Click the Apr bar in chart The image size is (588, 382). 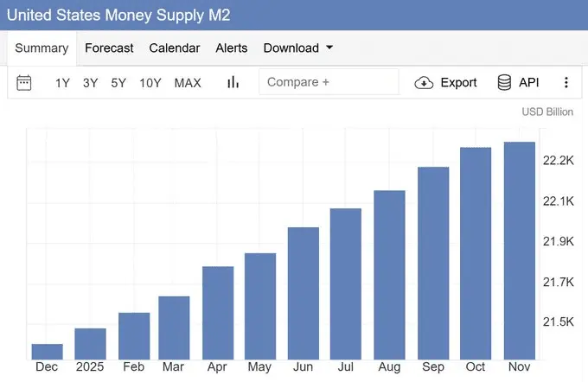218,313
